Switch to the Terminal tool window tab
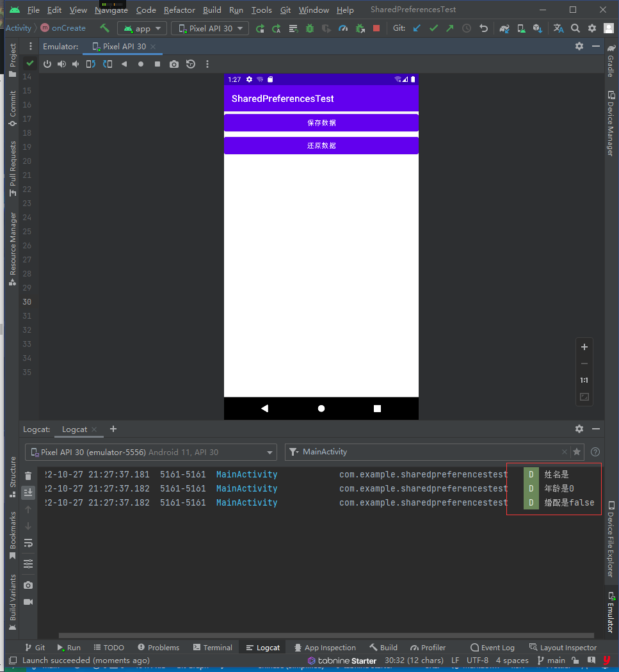Screen dimensions: 619x672 pos(213,648)
